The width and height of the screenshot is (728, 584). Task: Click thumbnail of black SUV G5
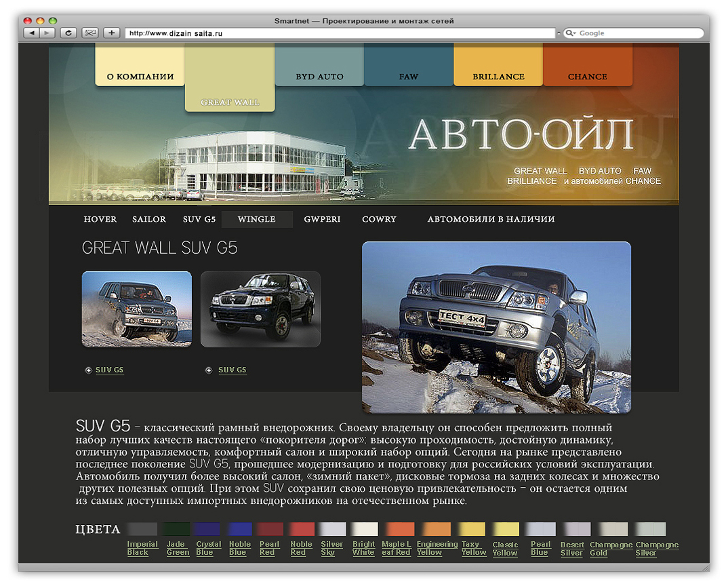pos(260,309)
